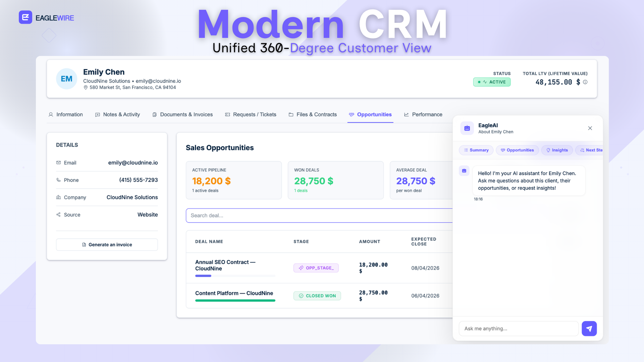The height and width of the screenshot is (362, 644).
Task: Click the phone icon in Details
Action: click(x=59, y=180)
